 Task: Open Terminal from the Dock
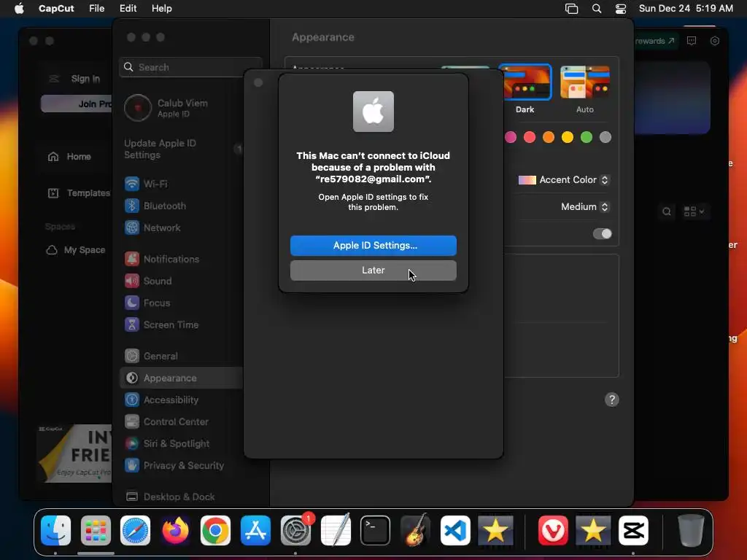click(376, 531)
